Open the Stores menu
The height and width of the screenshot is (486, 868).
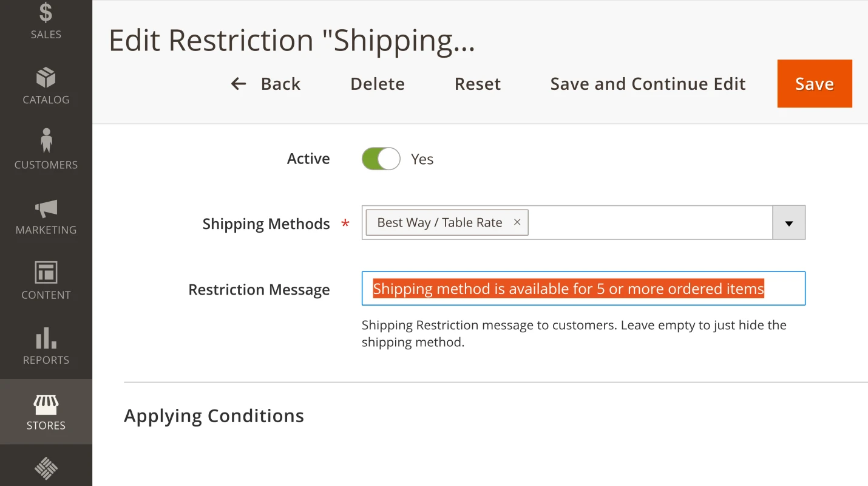[46, 411]
